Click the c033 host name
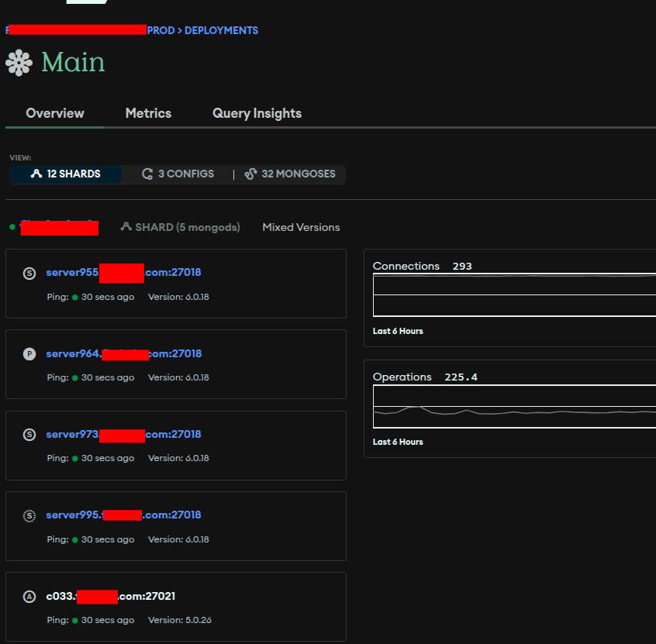This screenshot has height=644, width=656. click(x=110, y=596)
